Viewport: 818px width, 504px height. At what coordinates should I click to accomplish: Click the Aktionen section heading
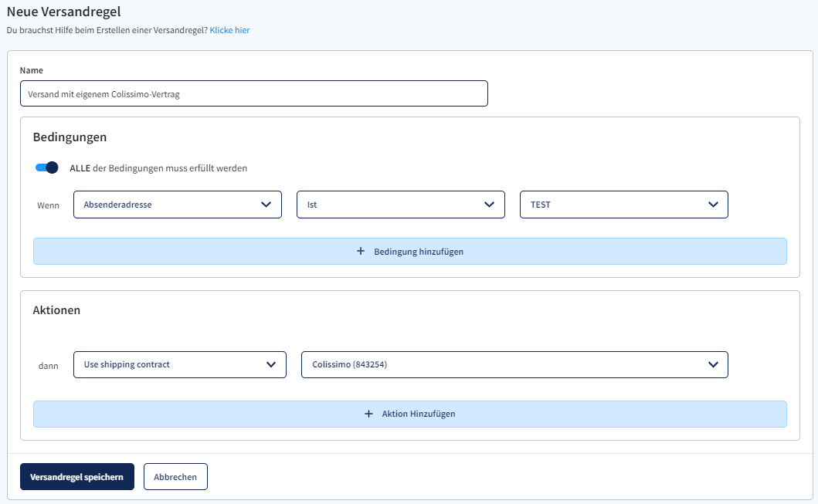[x=56, y=310]
